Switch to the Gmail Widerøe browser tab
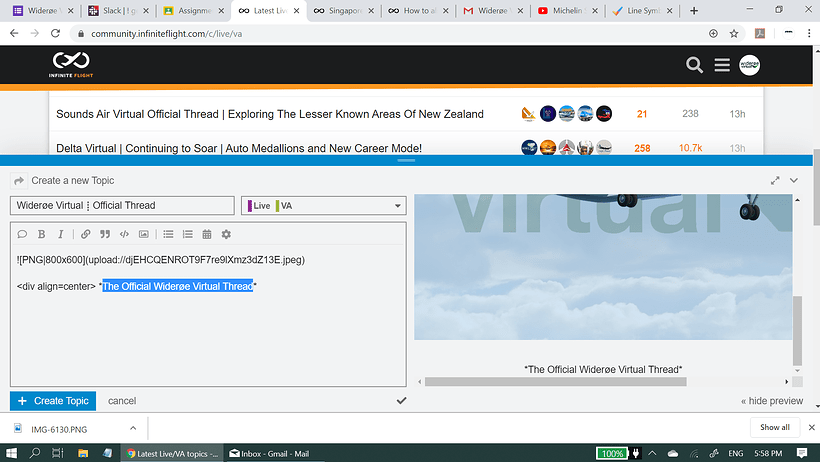The image size is (820, 462). coord(494,10)
